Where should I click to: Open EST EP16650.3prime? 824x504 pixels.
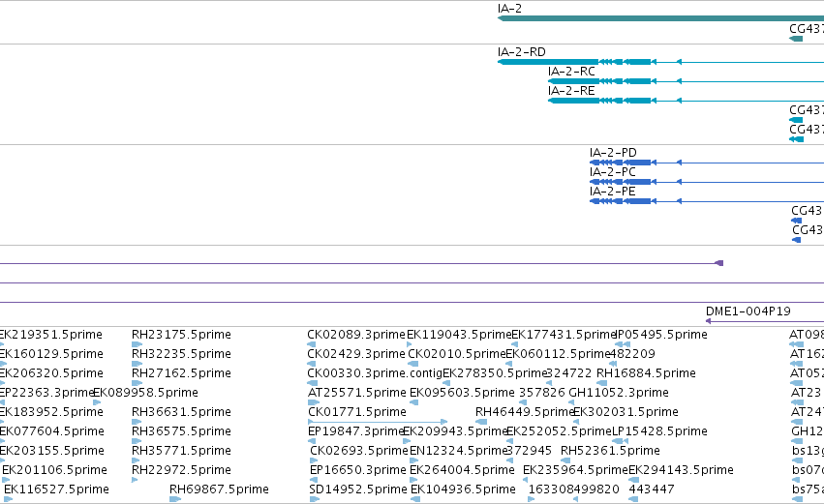[358, 470]
